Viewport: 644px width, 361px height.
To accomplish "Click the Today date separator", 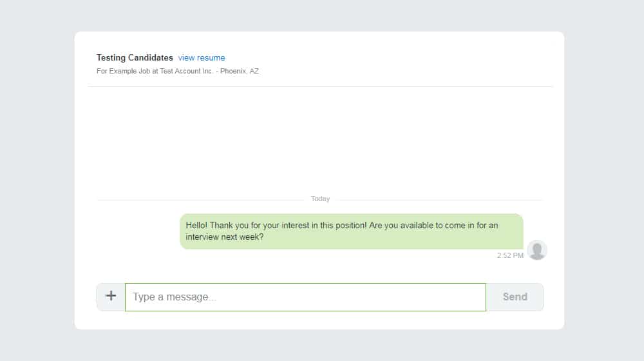I will [320, 199].
